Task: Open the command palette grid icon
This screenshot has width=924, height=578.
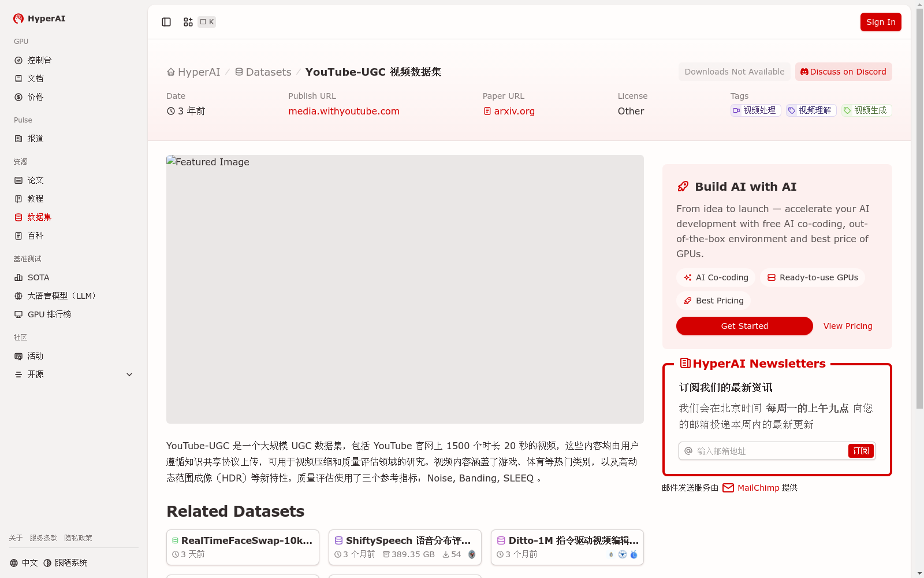Action: pyautogui.click(x=188, y=22)
